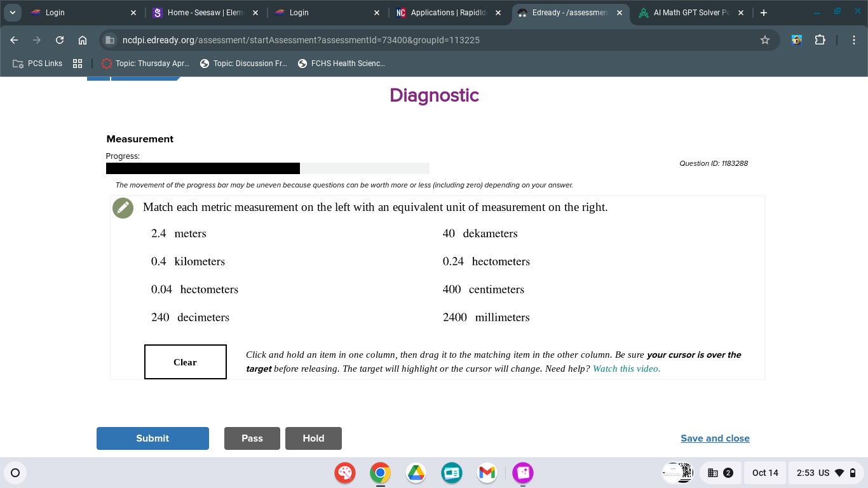868x488 pixels.
Task: Switch to the Applications RapidIdentity tab
Action: click(448, 13)
